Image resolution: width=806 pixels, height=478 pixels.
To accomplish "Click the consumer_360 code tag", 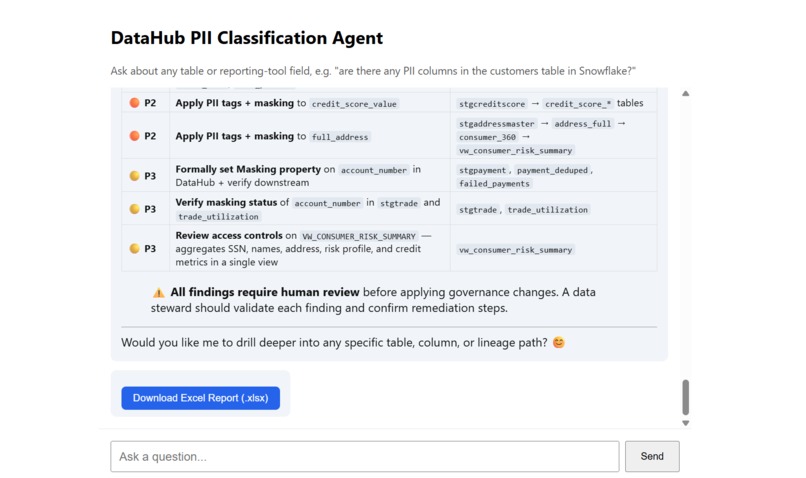I will click(x=487, y=137).
